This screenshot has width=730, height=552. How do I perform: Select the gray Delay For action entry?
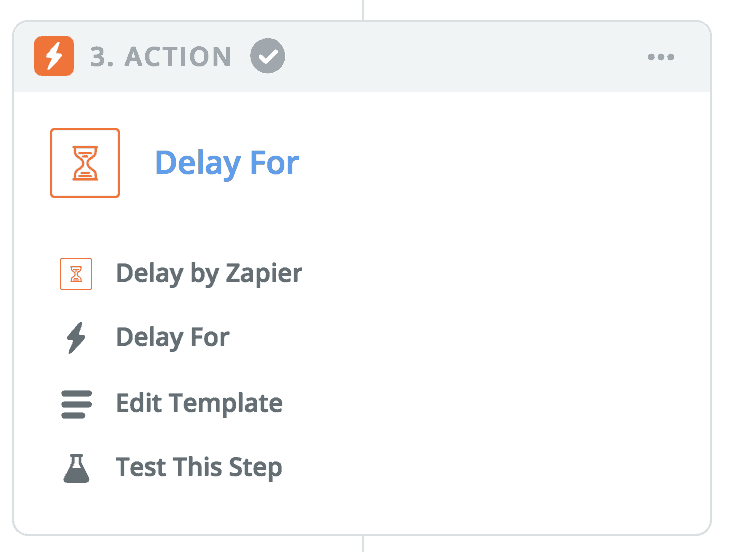(173, 337)
